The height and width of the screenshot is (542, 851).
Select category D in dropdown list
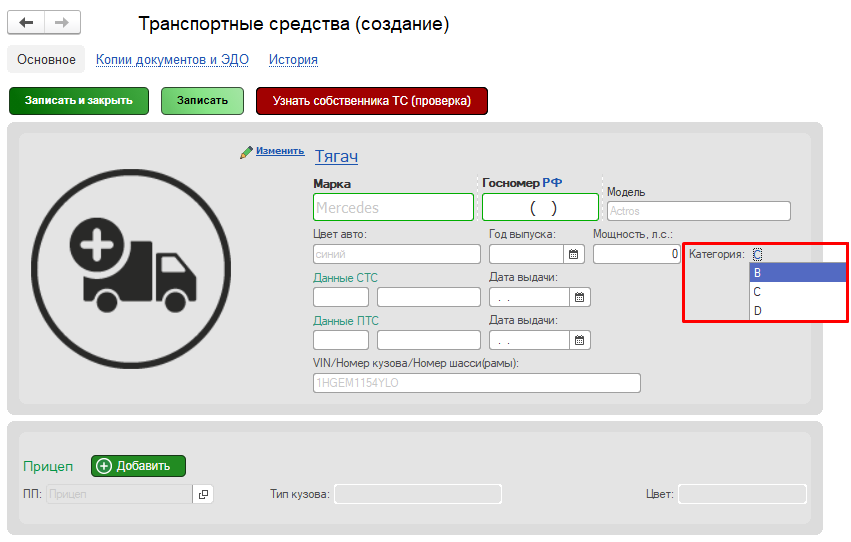pos(798,311)
